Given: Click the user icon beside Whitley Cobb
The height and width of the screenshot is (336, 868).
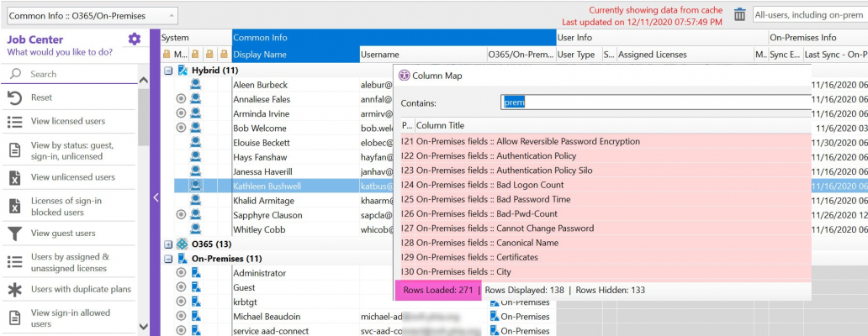Looking at the screenshot, I should point(195,228).
